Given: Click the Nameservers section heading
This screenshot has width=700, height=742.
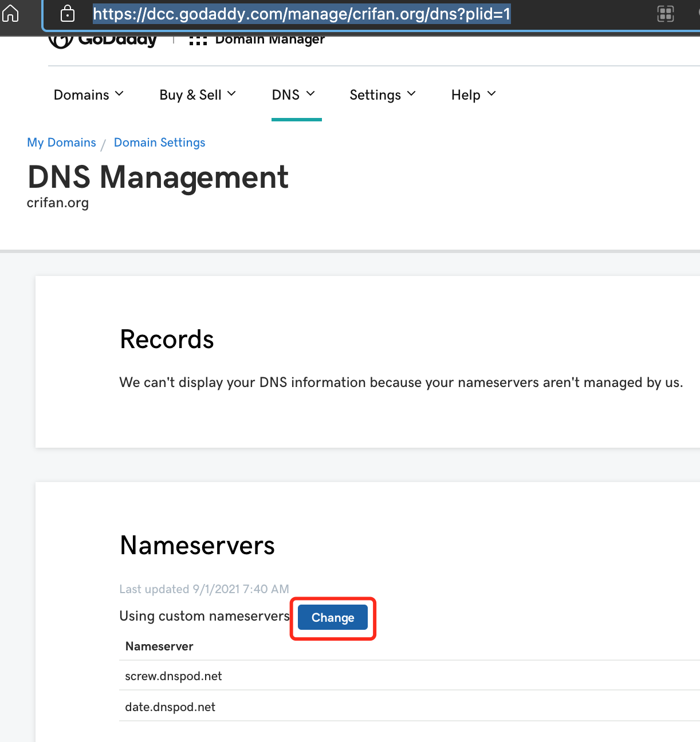Looking at the screenshot, I should (x=198, y=546).
